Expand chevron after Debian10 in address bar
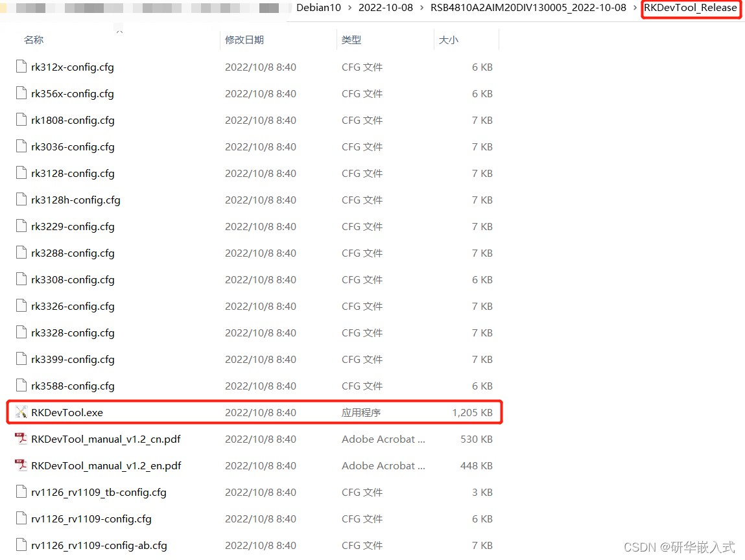The image size is (745, 560). click(349, 8)
